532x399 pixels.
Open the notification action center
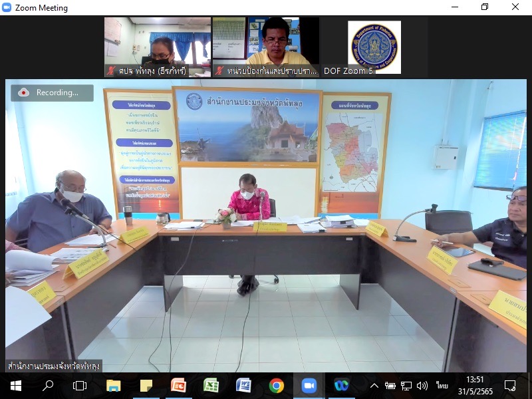click(510, 385)
